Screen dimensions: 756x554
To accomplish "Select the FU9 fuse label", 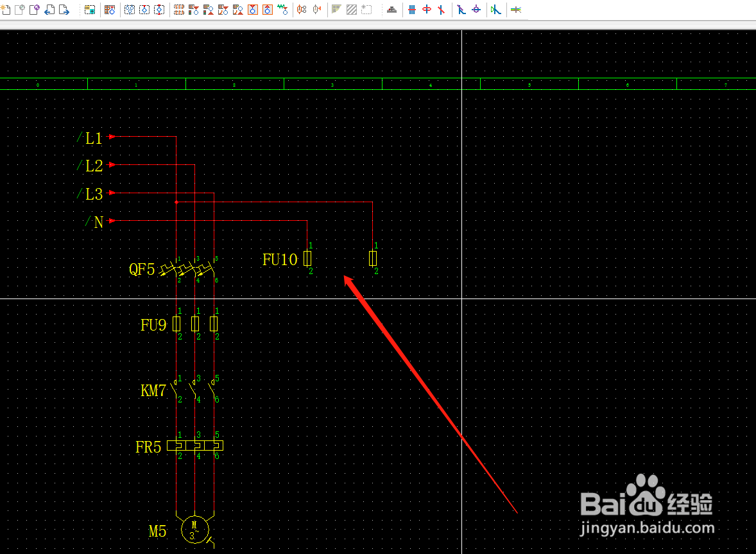I will point(153,325).
